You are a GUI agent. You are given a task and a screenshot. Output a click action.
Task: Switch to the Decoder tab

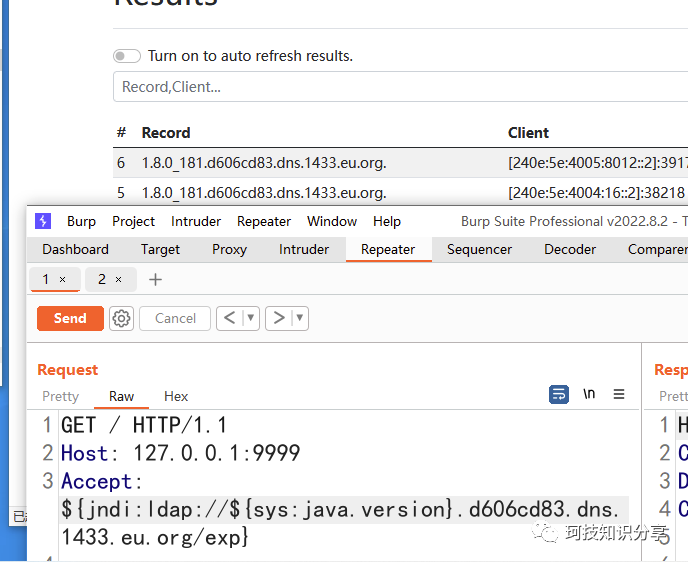pos(570,250)
